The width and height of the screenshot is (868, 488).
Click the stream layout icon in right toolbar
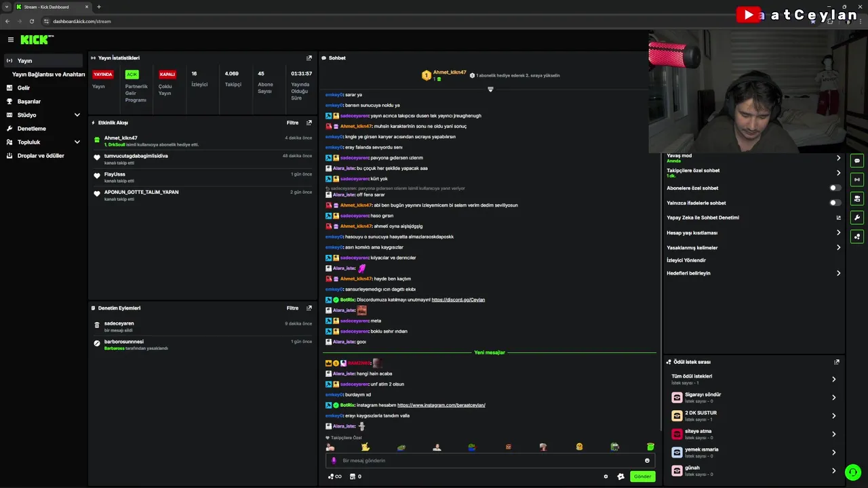(x=857, y=199)
